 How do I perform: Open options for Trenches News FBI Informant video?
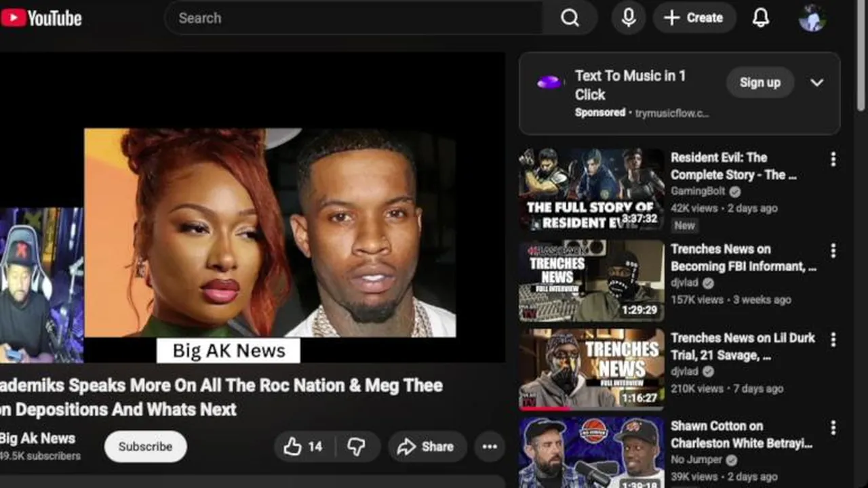coord(833,251)
